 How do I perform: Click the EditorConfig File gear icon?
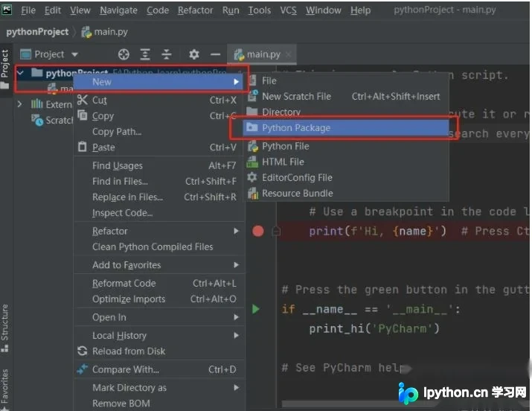pos(252,177)
